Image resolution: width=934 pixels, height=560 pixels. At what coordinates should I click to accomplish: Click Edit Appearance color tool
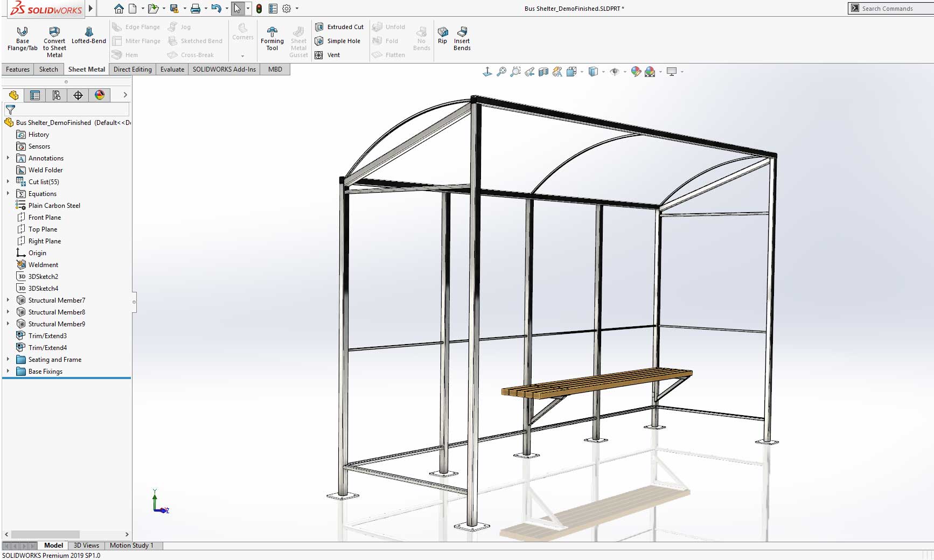[x=636, y=71]
